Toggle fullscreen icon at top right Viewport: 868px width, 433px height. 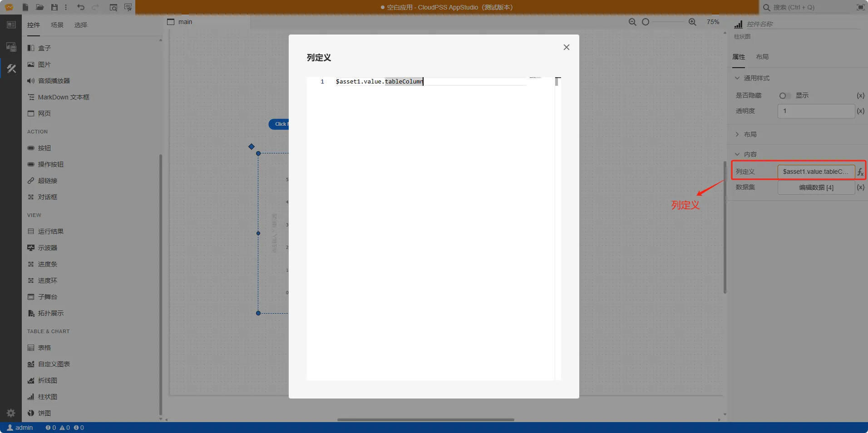click(x=860, y=7)
